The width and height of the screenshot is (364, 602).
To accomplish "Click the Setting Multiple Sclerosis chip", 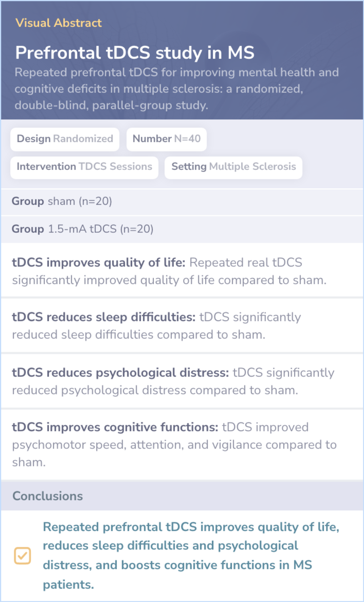I will pyautogui.click(x=233, y=167).
